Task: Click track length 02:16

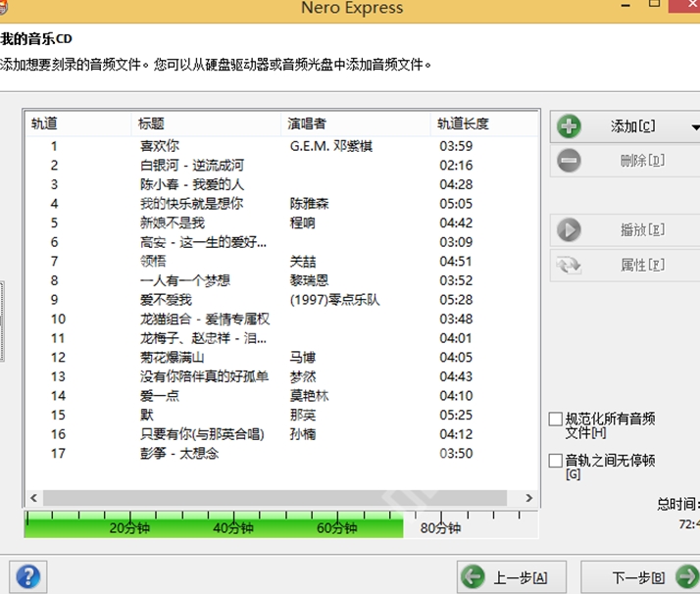Action: [x=456, y=166]
